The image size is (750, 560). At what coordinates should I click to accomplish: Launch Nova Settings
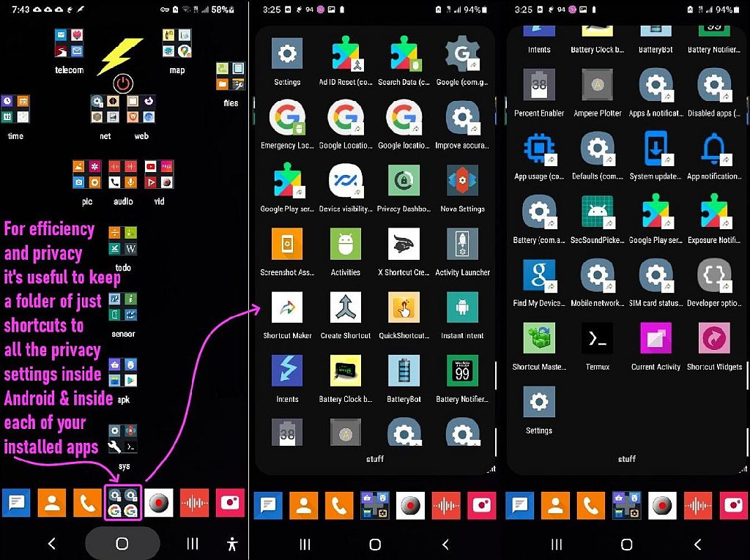(463, 181)
